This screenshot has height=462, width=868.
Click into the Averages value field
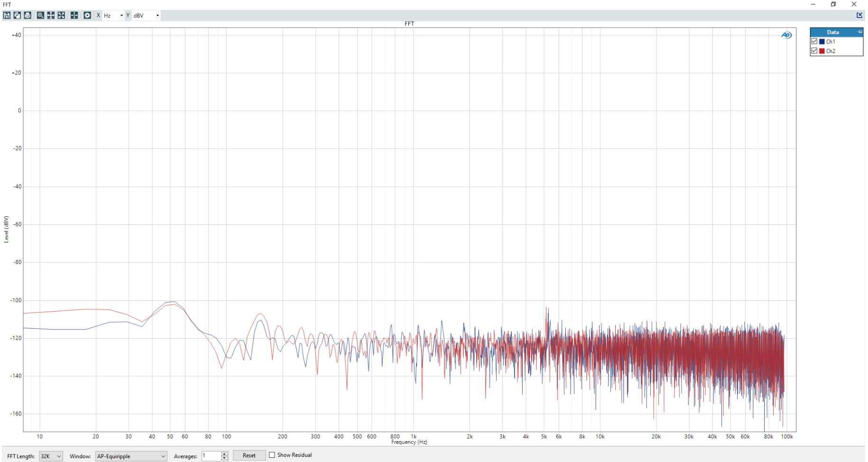[x=211, y=456]
